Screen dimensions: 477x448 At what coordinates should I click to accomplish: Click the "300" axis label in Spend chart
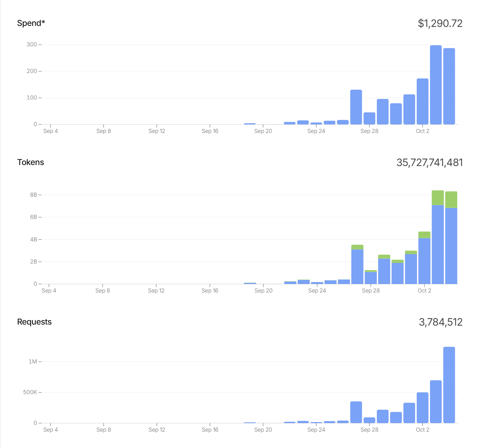pos(32,45)
